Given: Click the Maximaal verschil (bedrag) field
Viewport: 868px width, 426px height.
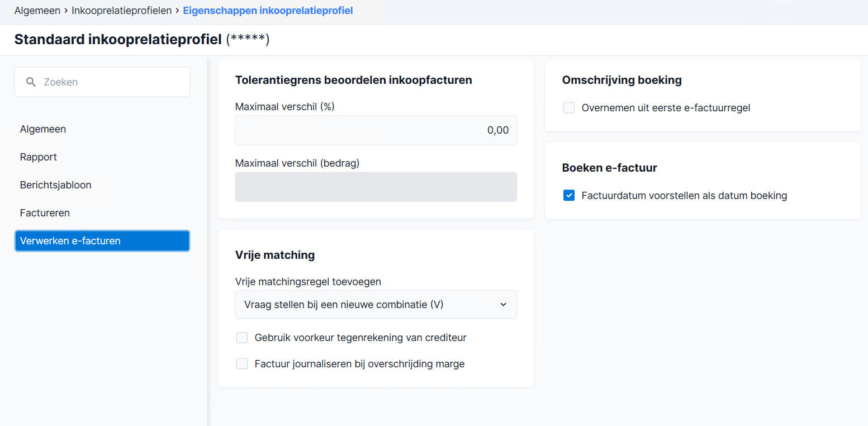Looking at the screenshot, I should (376, 187).
